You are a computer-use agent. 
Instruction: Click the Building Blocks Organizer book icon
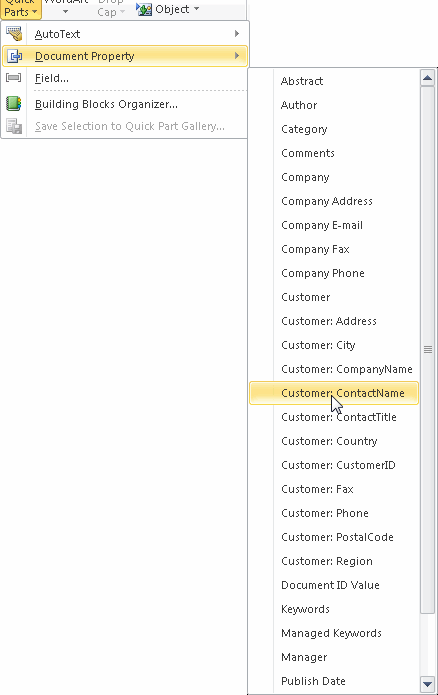[14, 104]
